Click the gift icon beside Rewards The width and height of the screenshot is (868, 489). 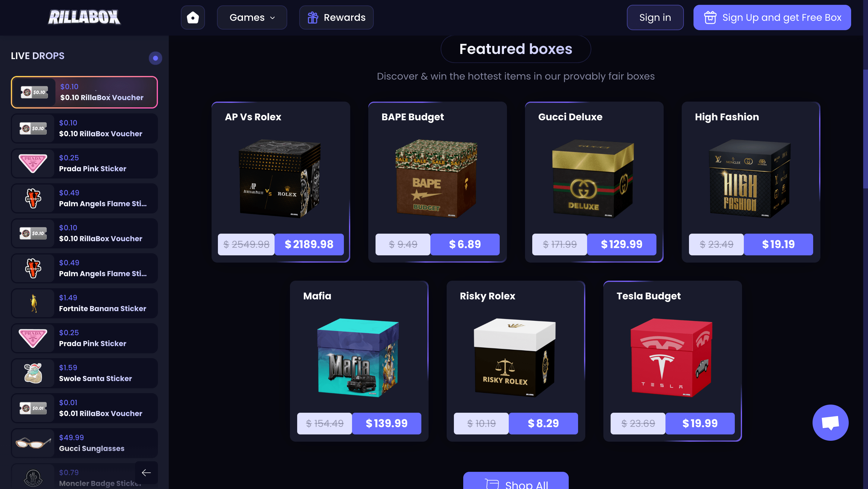[313, 17]
